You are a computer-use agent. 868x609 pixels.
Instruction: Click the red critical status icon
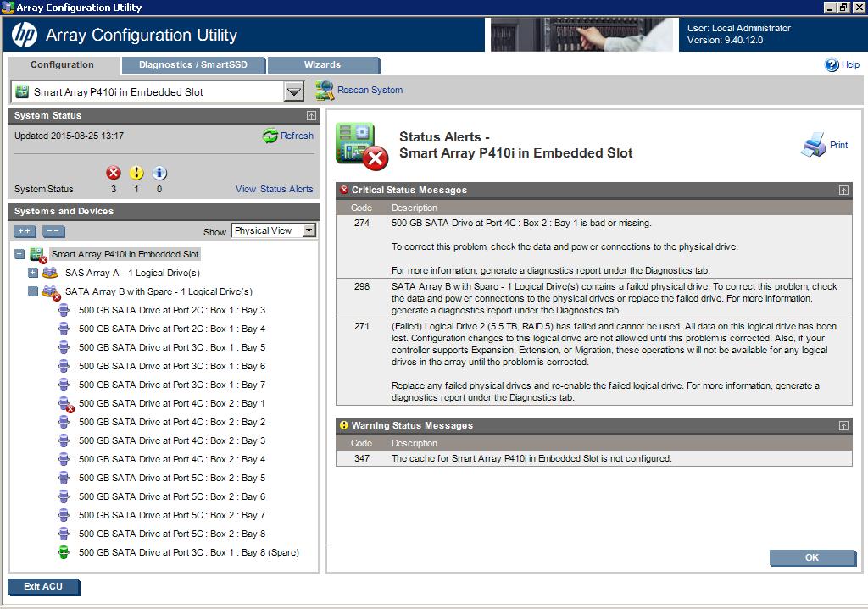click(x=114, y=173)
